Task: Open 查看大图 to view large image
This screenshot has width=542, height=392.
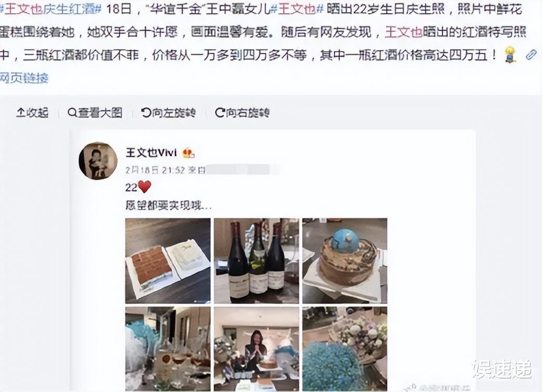Action: (x=95, y=113)
